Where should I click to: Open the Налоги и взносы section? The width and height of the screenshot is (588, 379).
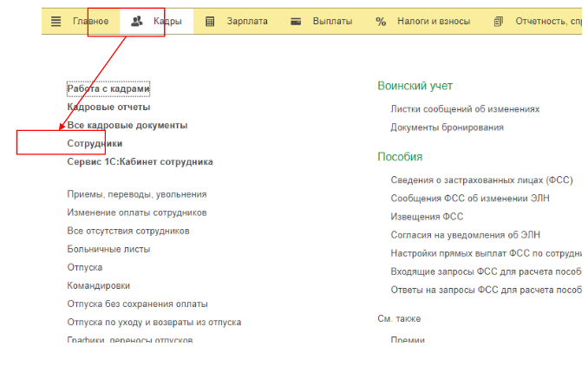tap(434, 22)
